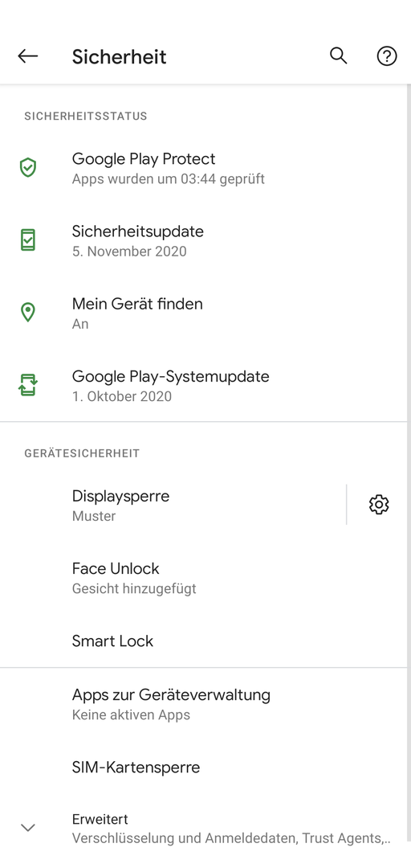This screenshot has height=868, width=411.
Task: Click the Sicherheitsupdate phone checkmark icon
Action: [x=27, y=240]
